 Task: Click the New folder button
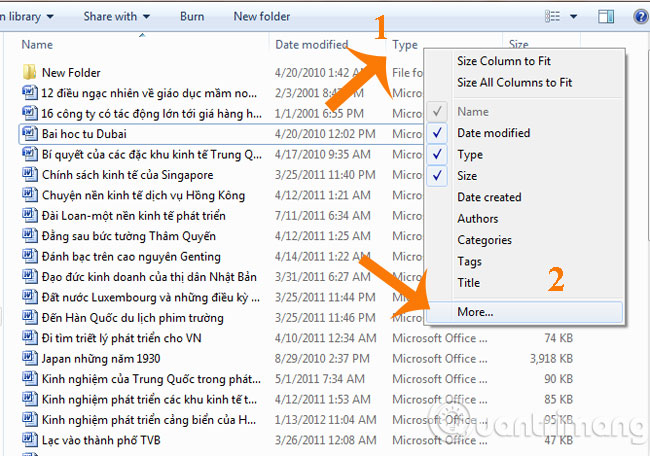coord(262,17)
